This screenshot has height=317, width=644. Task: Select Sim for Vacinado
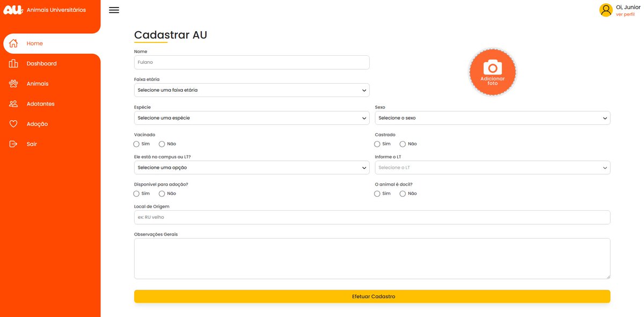pos(136,144)
